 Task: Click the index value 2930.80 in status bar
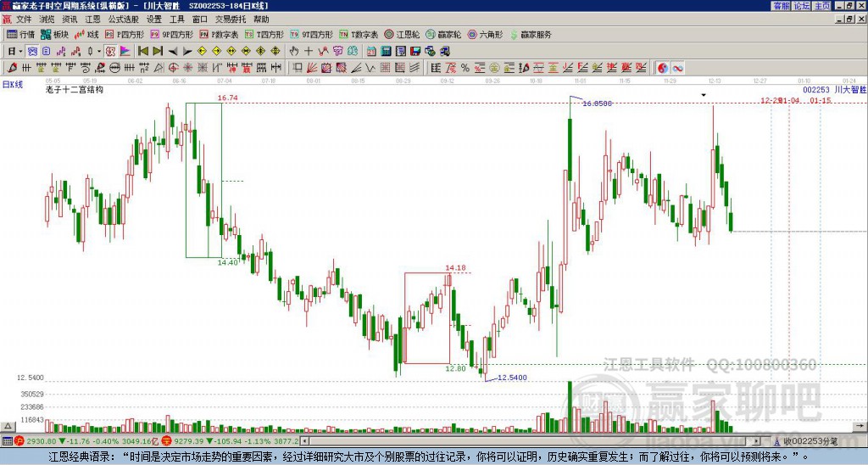coord(41,442)
